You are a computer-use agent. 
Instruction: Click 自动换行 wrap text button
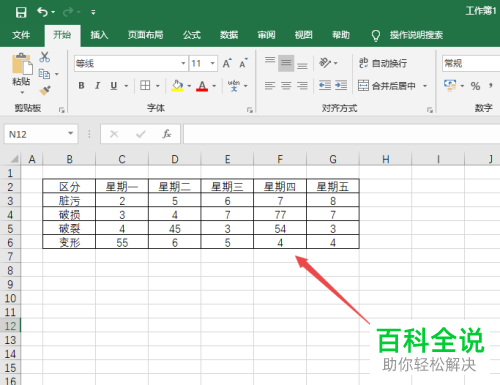(x=383, y=63)
